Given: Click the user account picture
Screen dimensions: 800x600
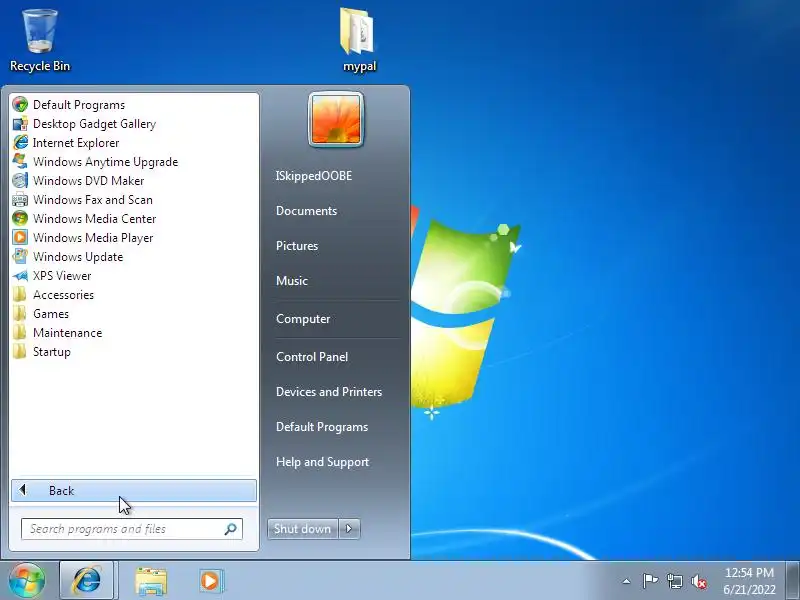Looking at the screenshot, I should 336,119.
